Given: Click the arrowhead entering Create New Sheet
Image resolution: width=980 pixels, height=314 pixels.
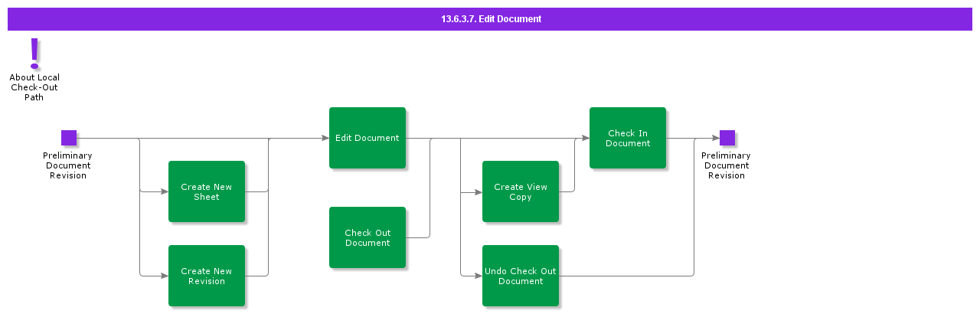Looking at the screenshot, I should [x=164, y=191].
